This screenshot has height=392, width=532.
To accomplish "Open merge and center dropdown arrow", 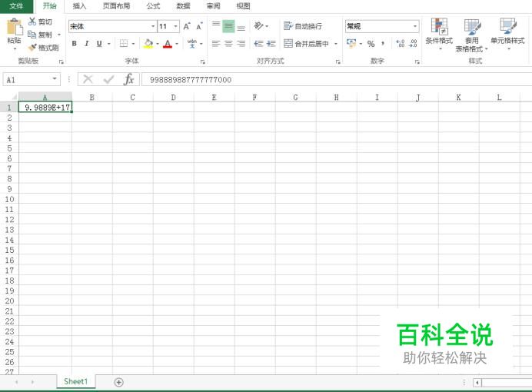I will click(336, 44).
